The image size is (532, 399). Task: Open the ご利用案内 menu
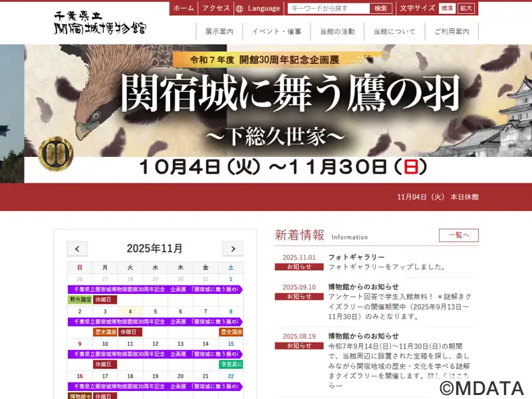pos(452,31)
